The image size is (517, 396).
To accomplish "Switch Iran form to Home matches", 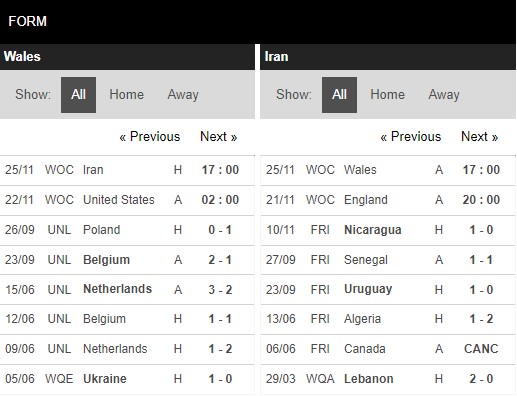I will pos(387,95).
